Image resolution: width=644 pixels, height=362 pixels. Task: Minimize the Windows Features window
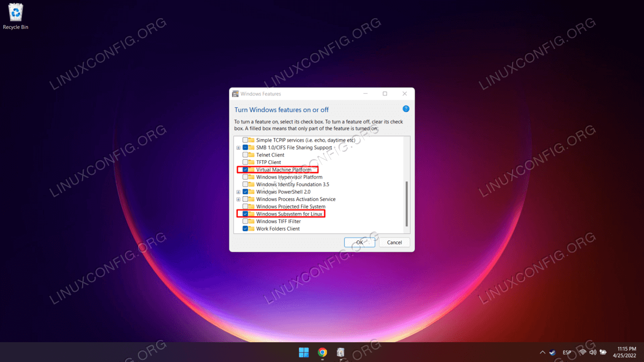[365, 94]
